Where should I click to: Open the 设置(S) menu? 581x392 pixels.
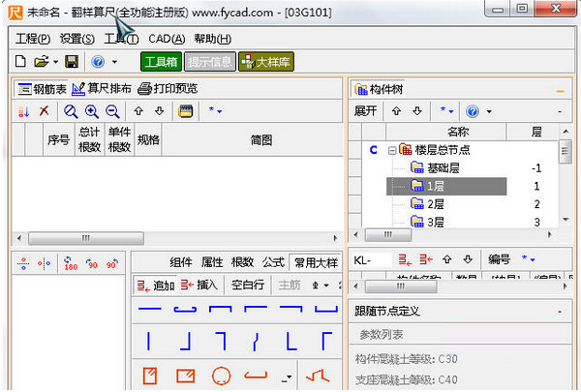[x=77, y=39]
